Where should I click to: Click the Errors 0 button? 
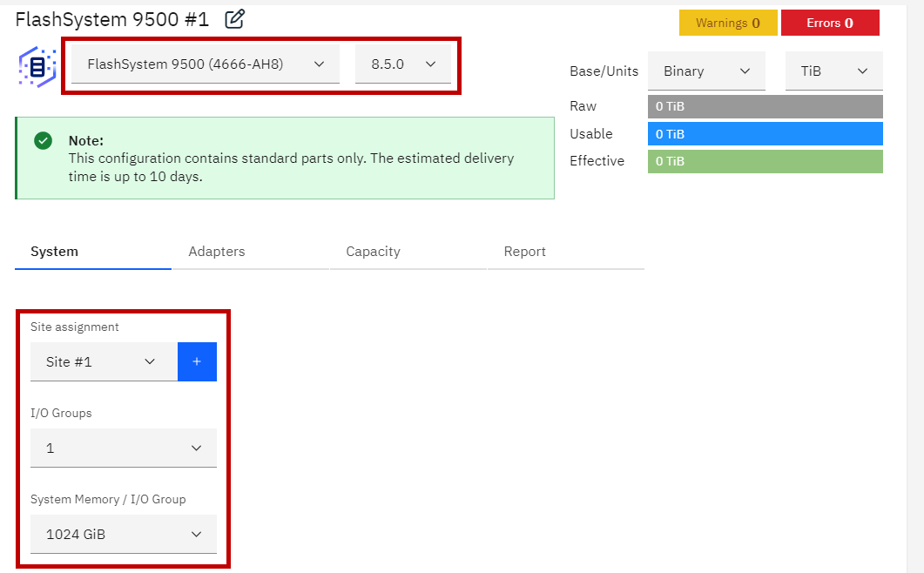coord(830,23)
